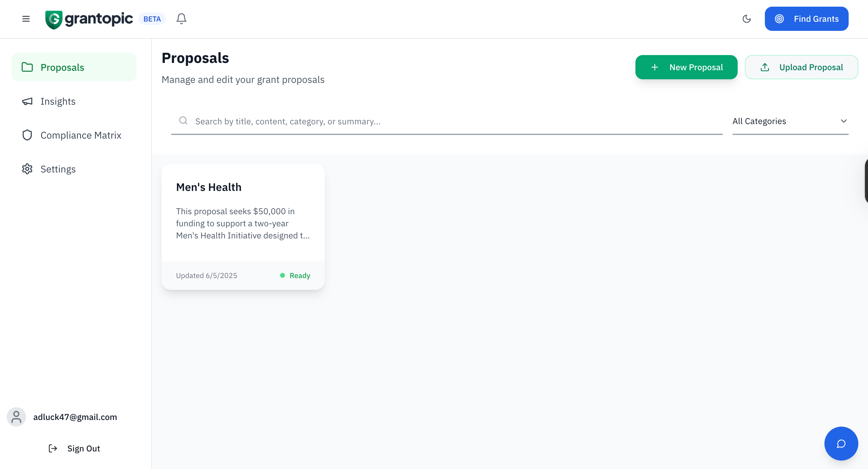
Task: Open the chat support bubble
Action: tap(841, 443)
